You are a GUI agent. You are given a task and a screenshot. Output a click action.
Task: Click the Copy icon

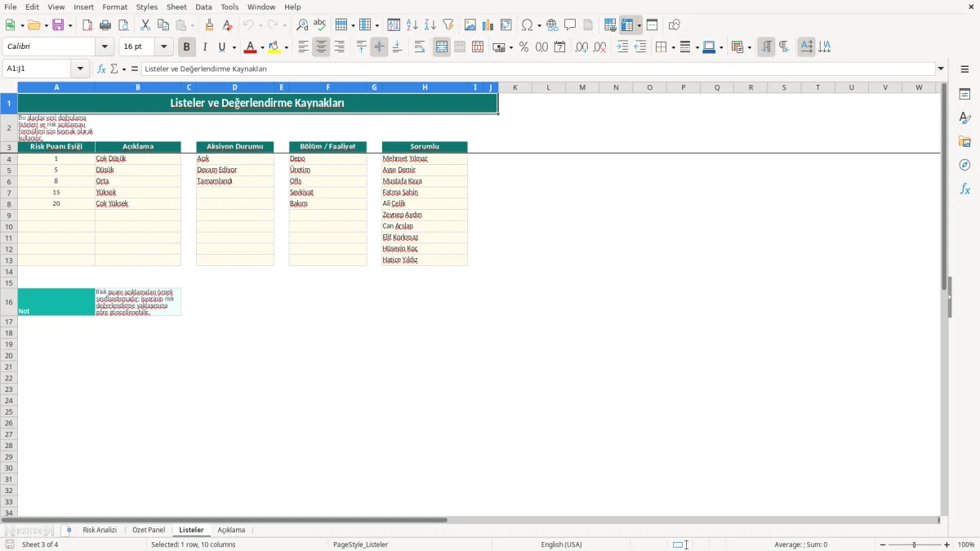coord(163,25)
